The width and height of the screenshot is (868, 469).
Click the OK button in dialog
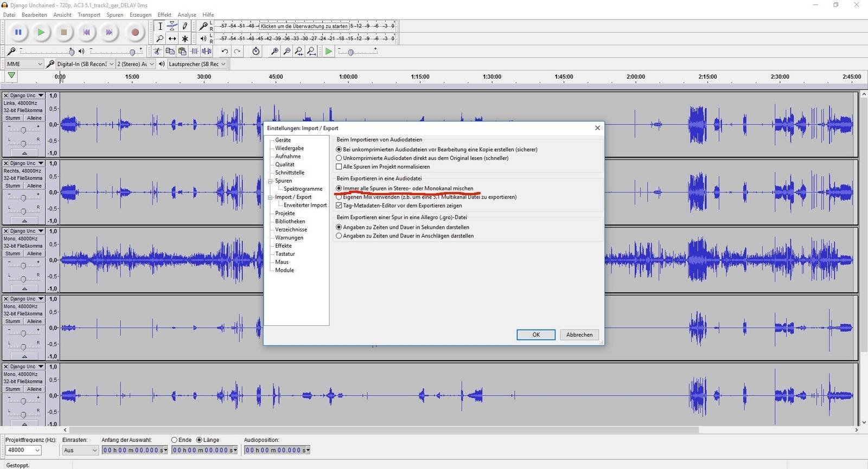click(x=535, y=335)
